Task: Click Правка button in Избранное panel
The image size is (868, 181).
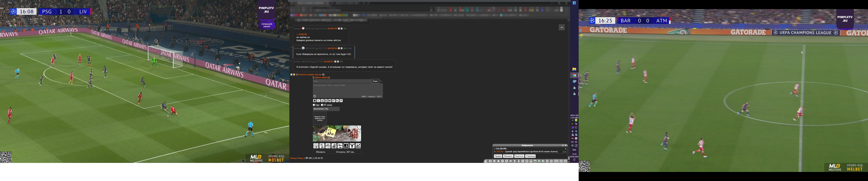Action: coord(498,156)
